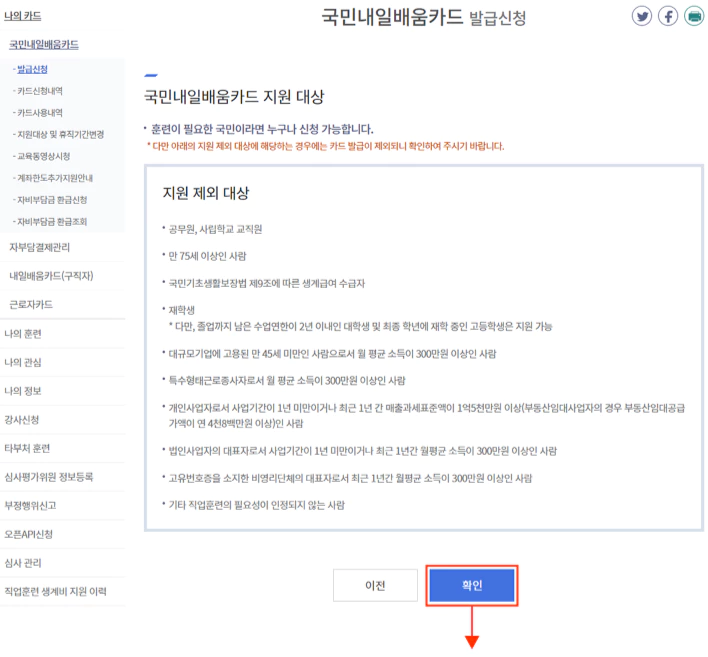
Task: Open 강사신청 menu
Action: 22,419
